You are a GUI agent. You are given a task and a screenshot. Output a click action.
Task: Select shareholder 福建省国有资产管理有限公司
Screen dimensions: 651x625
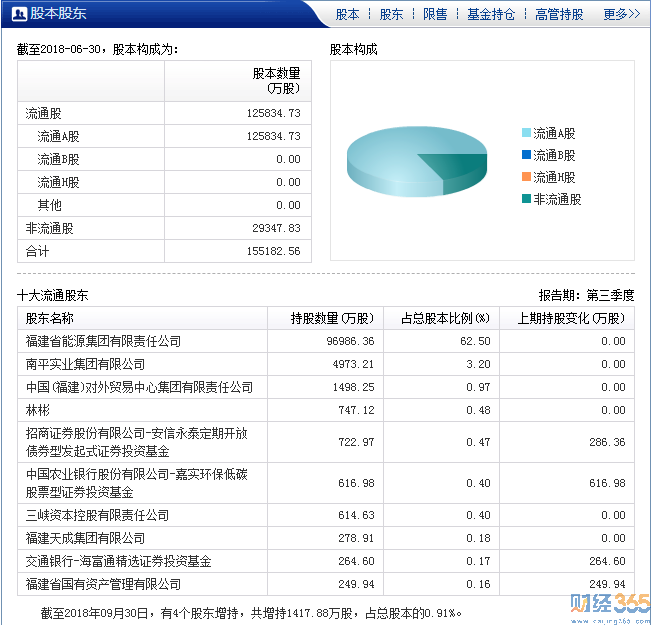[103, 584]
